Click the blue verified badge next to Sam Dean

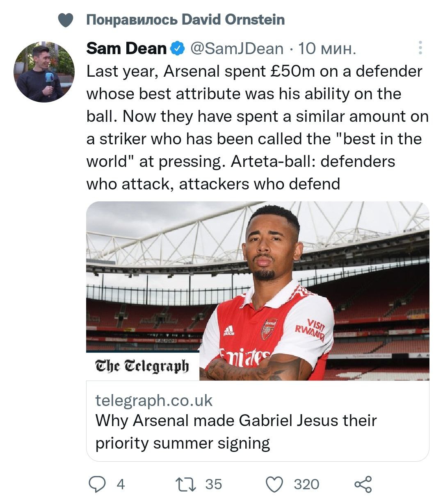coord(177,49)
